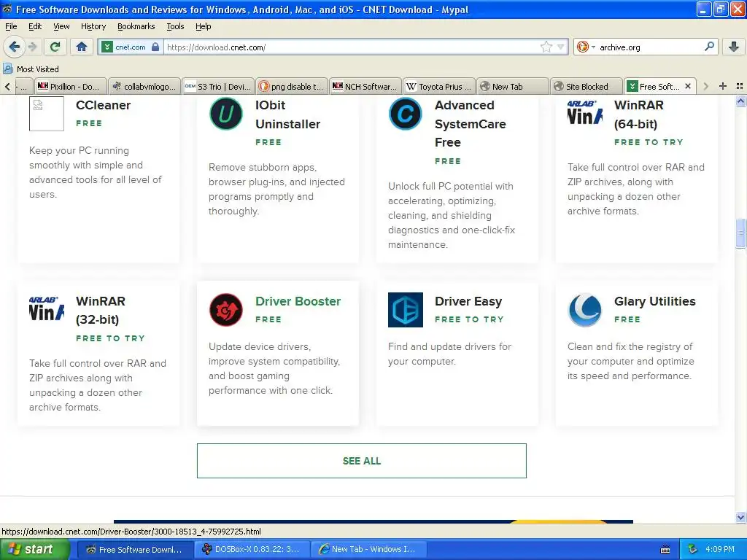Image resolution: width=747 pixels, height=560 pixels.
Task: Click the scrollbar up arrow
Action: (740, 101)
